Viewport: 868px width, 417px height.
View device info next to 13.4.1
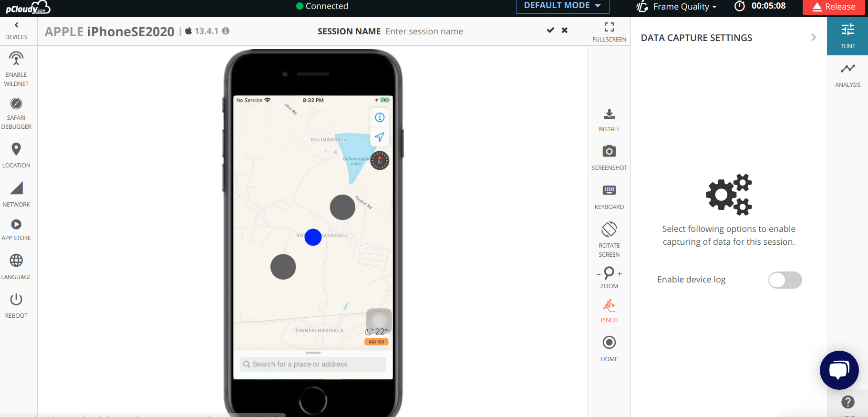[x=226, y=31]
